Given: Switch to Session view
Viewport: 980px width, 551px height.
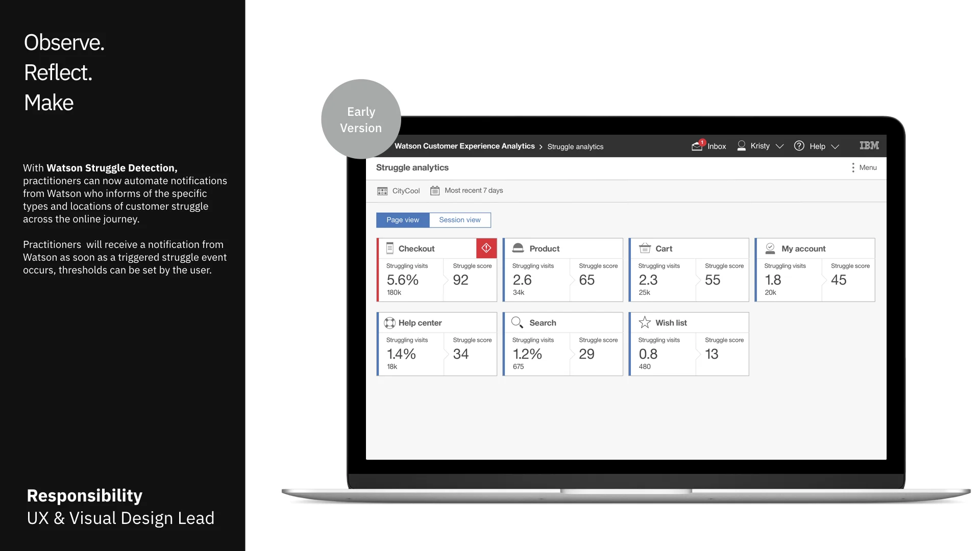Looking at the screenshot, I should coord(459,220).
